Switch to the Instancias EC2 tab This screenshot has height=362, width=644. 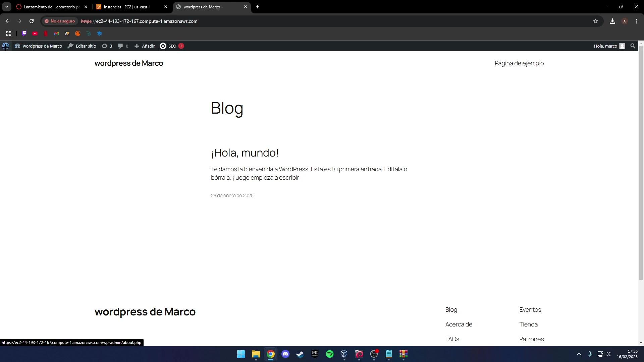[127, 7]
